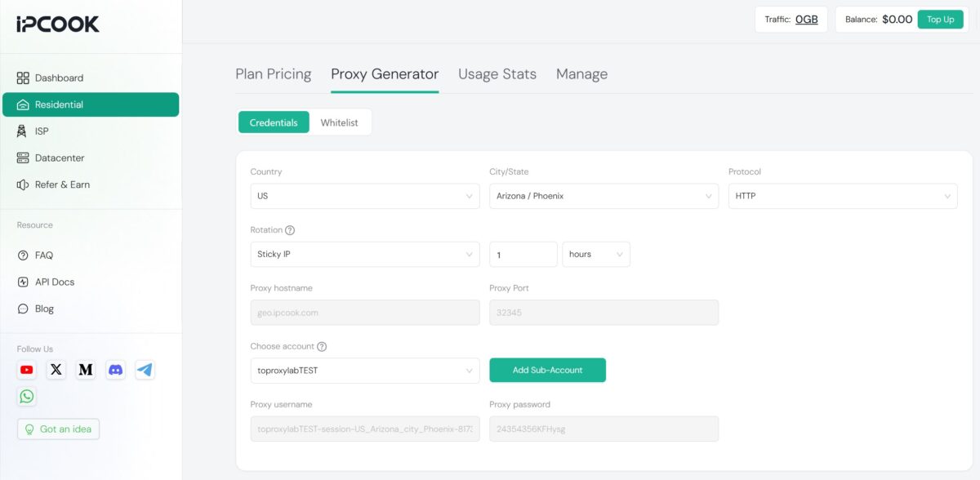Open the Discord social link
The image size is (980, 480).
116,370
